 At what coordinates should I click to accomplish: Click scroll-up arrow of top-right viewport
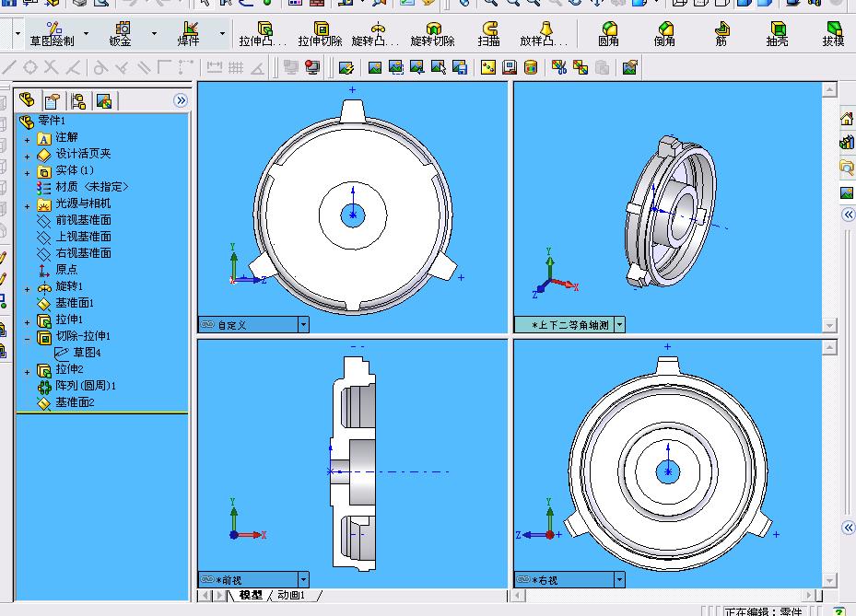(829, 89)
